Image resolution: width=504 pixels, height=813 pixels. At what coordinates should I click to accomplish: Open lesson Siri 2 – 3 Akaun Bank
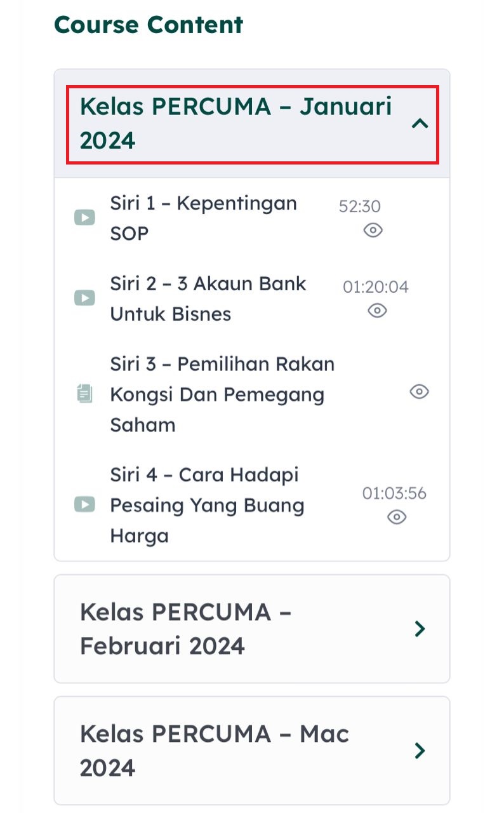tap(208, 299)
